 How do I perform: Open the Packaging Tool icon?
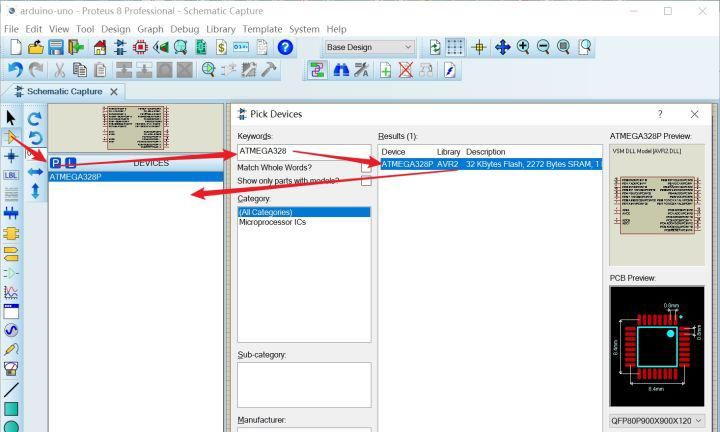click(248, 70)
